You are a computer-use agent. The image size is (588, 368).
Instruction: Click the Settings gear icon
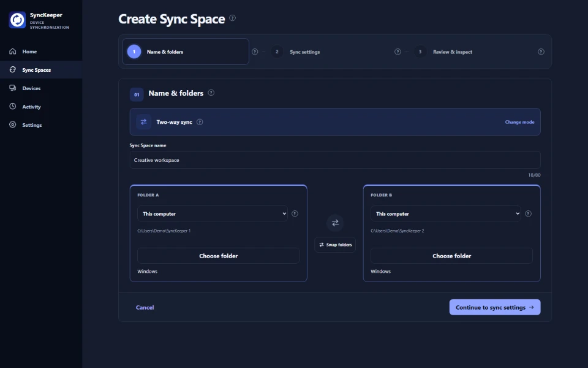tap(13, 125)
